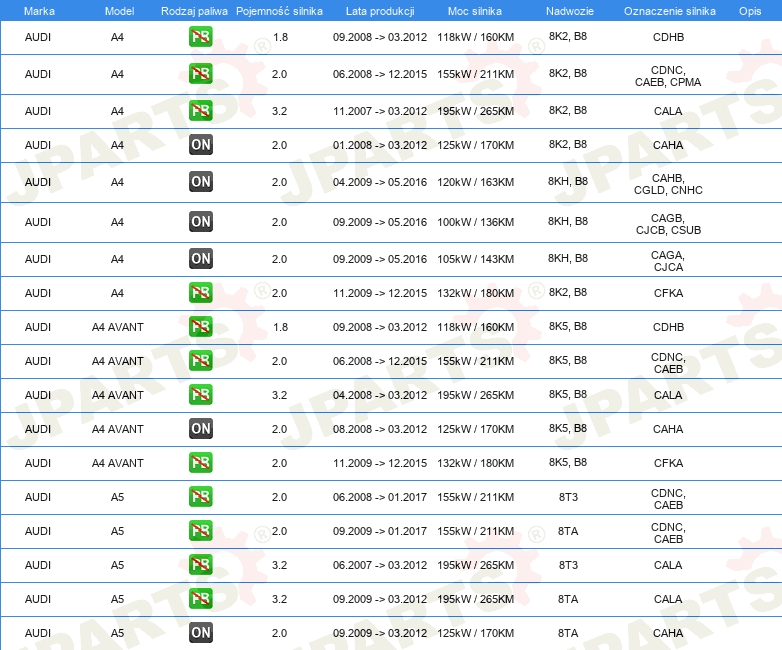Image resolution: width=782 pixels, height=650 pixels.
Task: Click the power value 100kW / 136KM
Action: 475,222
